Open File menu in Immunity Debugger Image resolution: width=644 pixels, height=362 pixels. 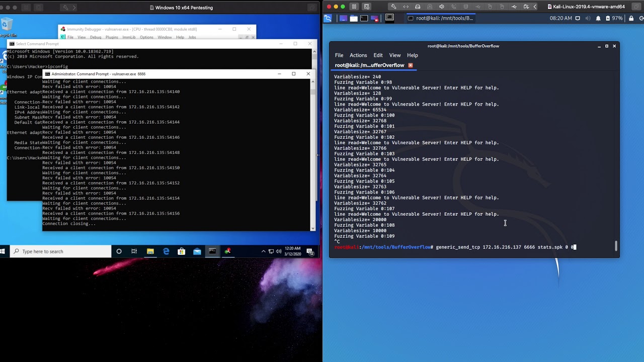coord(70,37)
